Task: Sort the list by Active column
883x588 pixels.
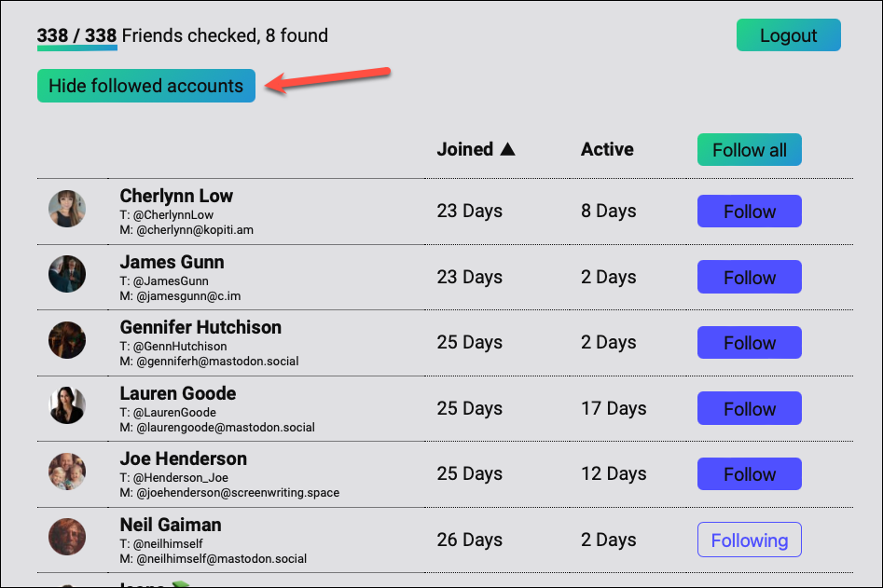Action: 607,149
